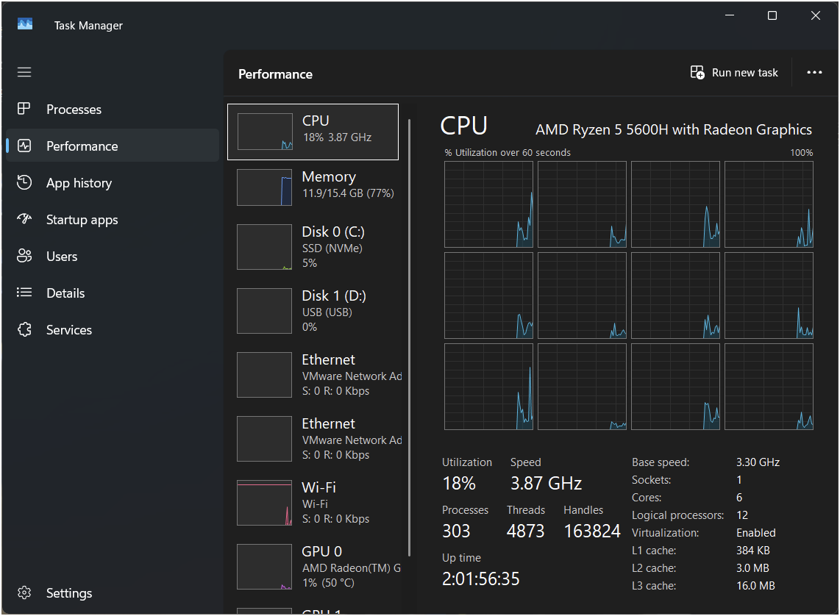Click Run new task button
Viewport: 840px width, 616px height.
pyautogui.click(x=734, y=72)
